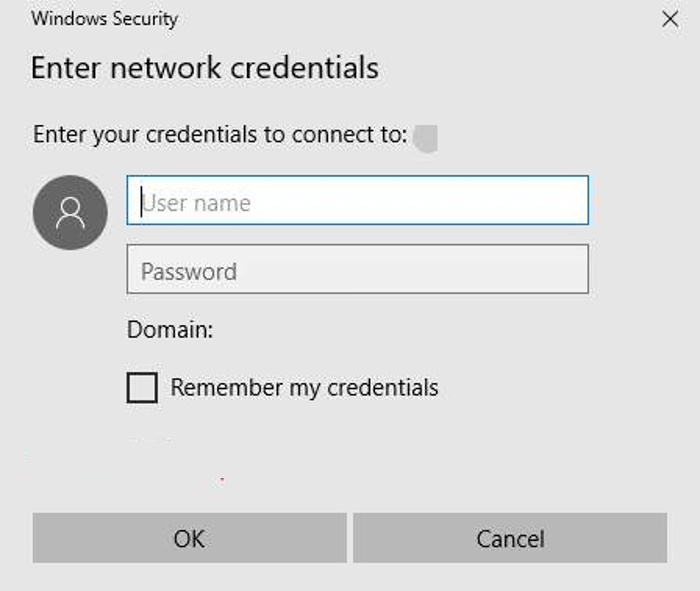Click the Domain label
Viewport: 700px width, 591px height.
170,329
